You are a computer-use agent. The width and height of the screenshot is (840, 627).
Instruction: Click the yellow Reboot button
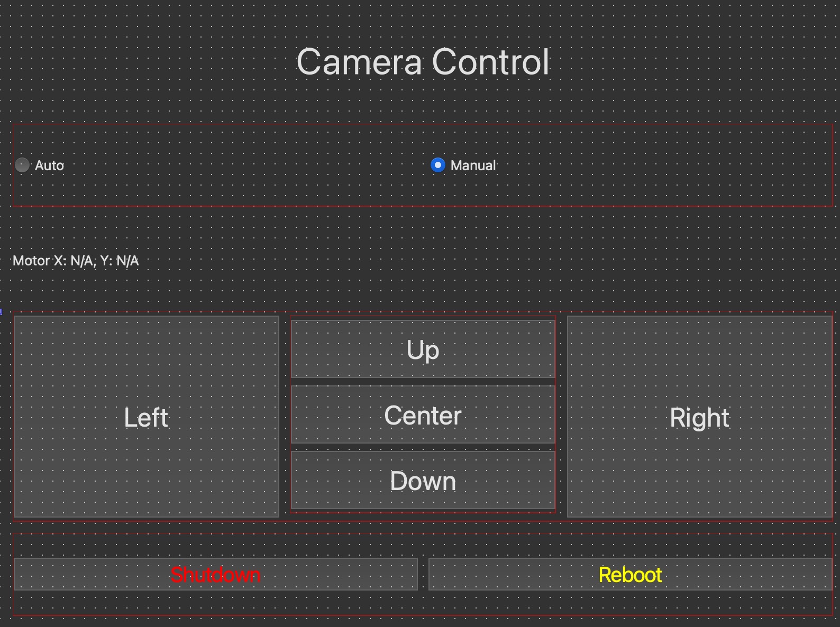pos(630,574)
